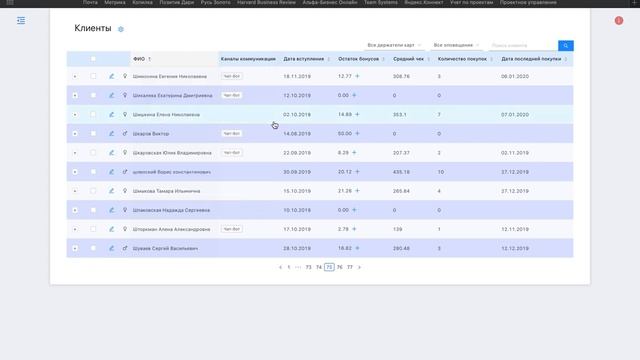The height and width of the screenshot is (360, 640).
Task: Expand row details for 30.09.2019 client
Action: click(x=75, y=172)
